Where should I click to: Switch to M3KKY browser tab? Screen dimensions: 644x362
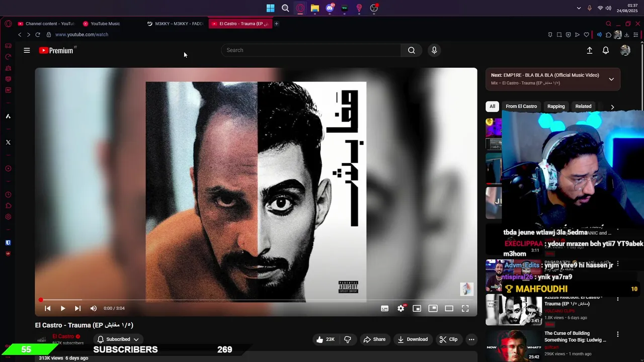tap(175, 24)
